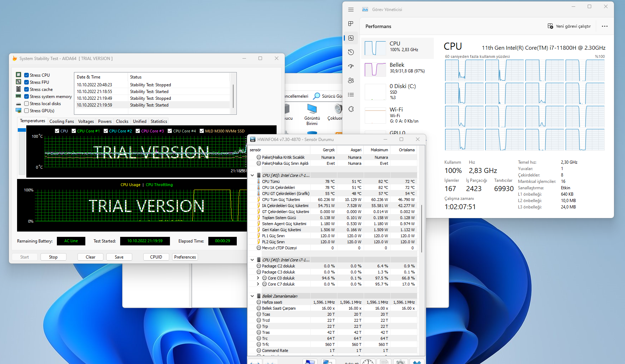The height and width of the screenshot is (364, 625).
Task: Click the Stop button in AIDA64
Action: point(53,257)
